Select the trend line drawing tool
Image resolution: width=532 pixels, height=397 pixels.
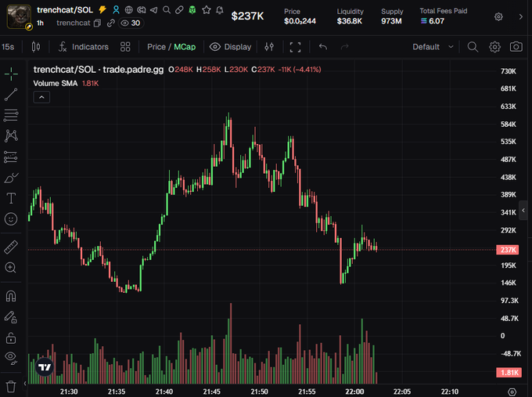pos(11,95)
